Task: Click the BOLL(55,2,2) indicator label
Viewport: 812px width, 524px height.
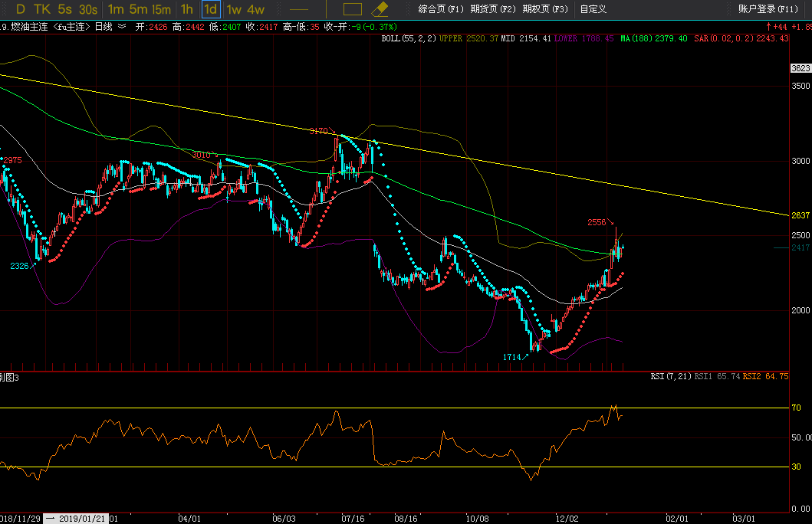Action: tap(409, 38)
